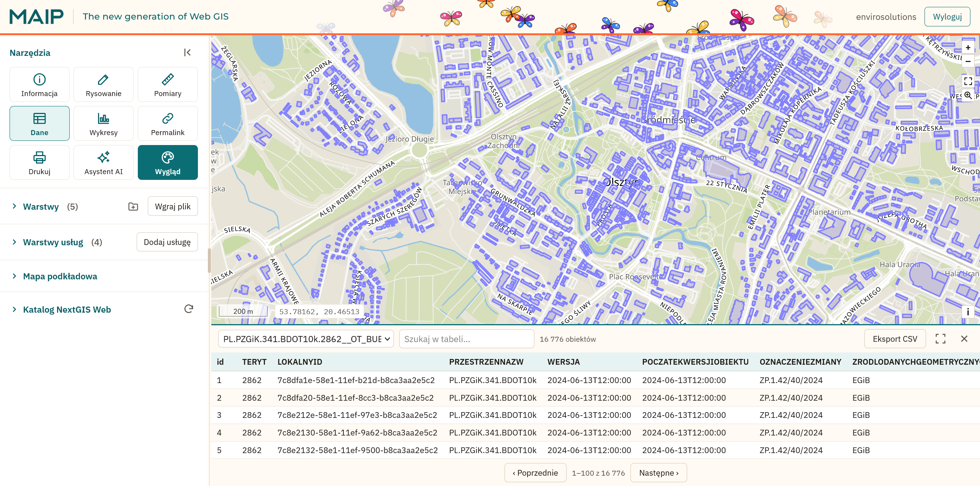Image resolution: width=980 pixels, height=486 pixels.
Task: Activate the Pomiary measurement tool
Action: coord(168,85)
